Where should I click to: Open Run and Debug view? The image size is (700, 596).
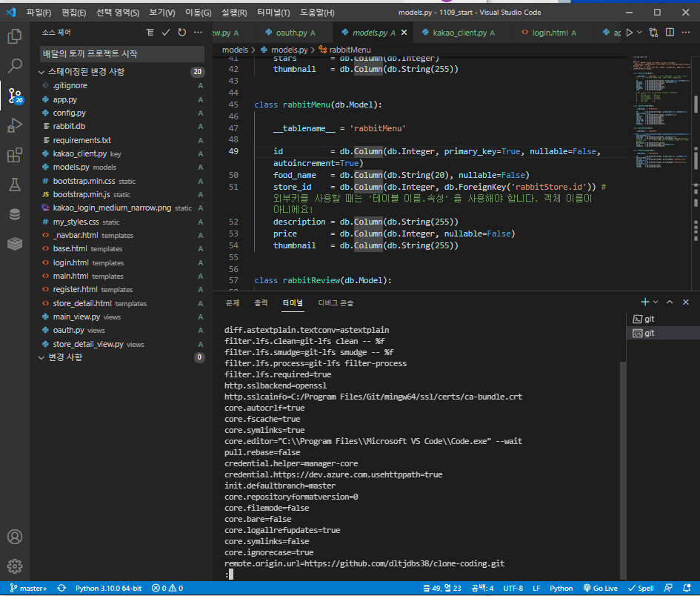[x=15, y=125]
